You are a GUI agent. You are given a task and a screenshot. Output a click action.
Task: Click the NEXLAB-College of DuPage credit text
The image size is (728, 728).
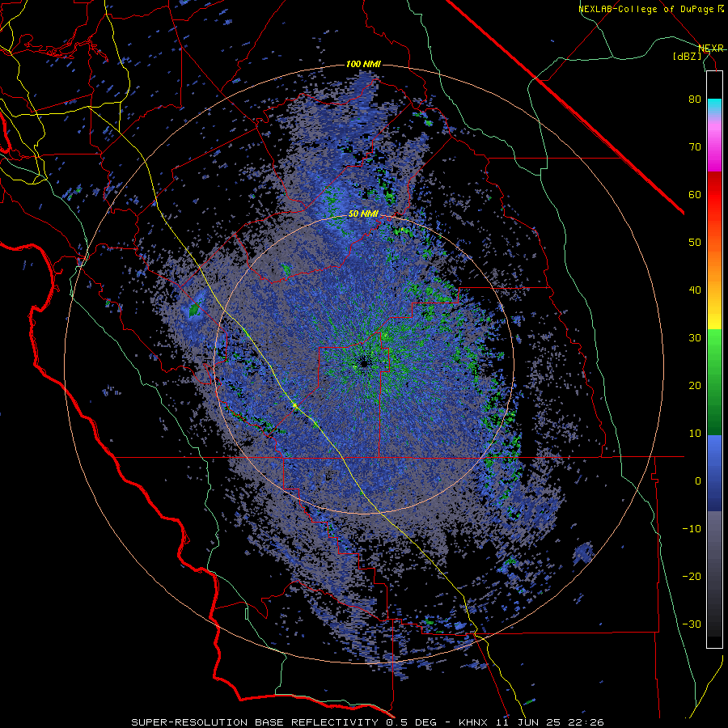[645, 9]
